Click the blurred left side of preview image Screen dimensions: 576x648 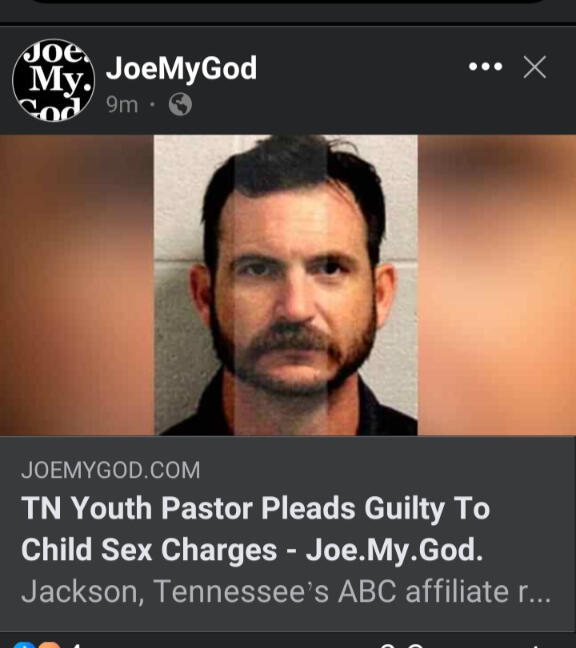point(77,285)
